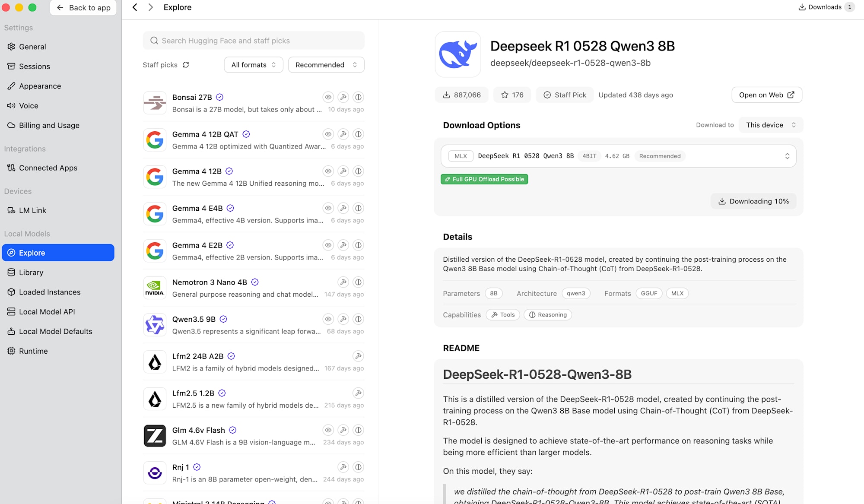The height and width of the screenshot is (504, 864).
Task: Click the Reasoning capability tag
Action: [548, 315]
